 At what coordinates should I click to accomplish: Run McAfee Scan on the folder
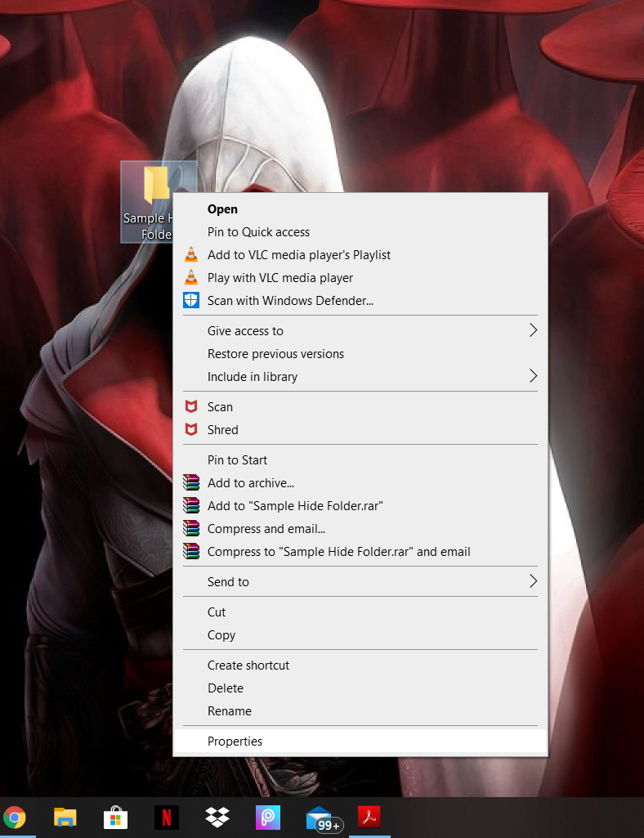360,406
